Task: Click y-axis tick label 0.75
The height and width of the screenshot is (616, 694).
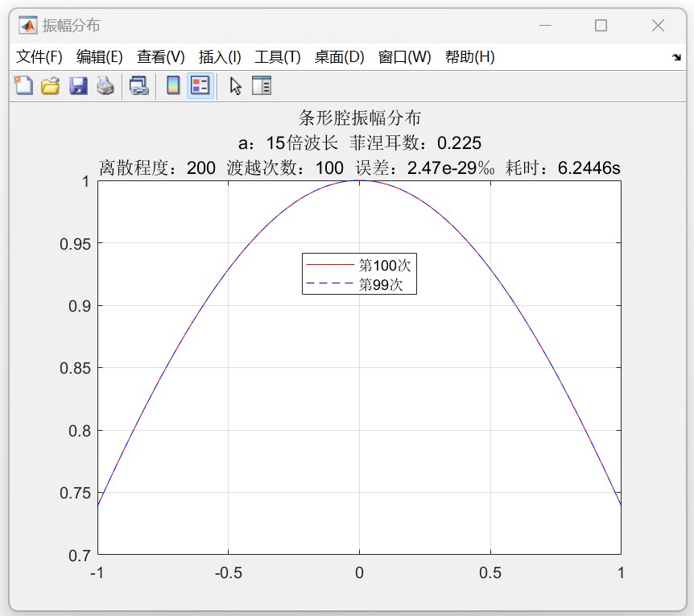Action: pos(75,493)
